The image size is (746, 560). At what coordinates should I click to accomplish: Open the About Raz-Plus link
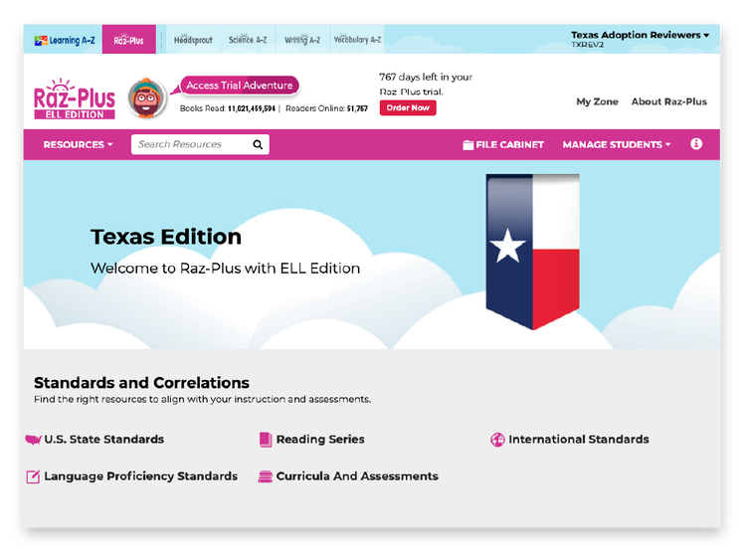pyautogui.click(x=669, y=101)
